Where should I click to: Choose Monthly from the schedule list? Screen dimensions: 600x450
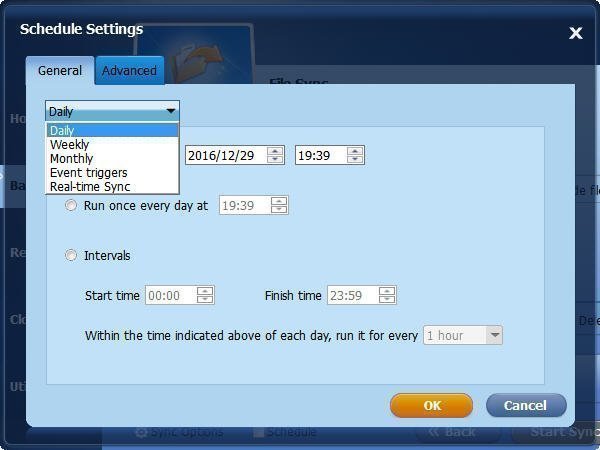112,158
